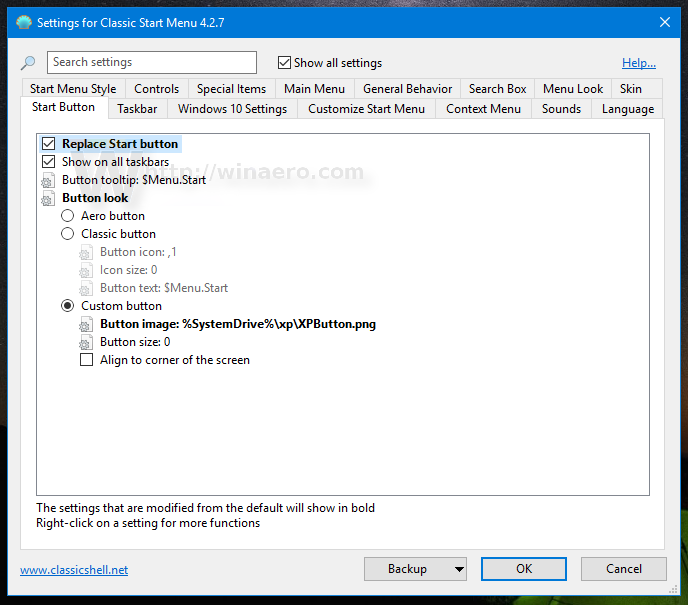Click the Button image setting icon
Image resolution: width=688 pixels, height=605 pixels.
point(86,324)
